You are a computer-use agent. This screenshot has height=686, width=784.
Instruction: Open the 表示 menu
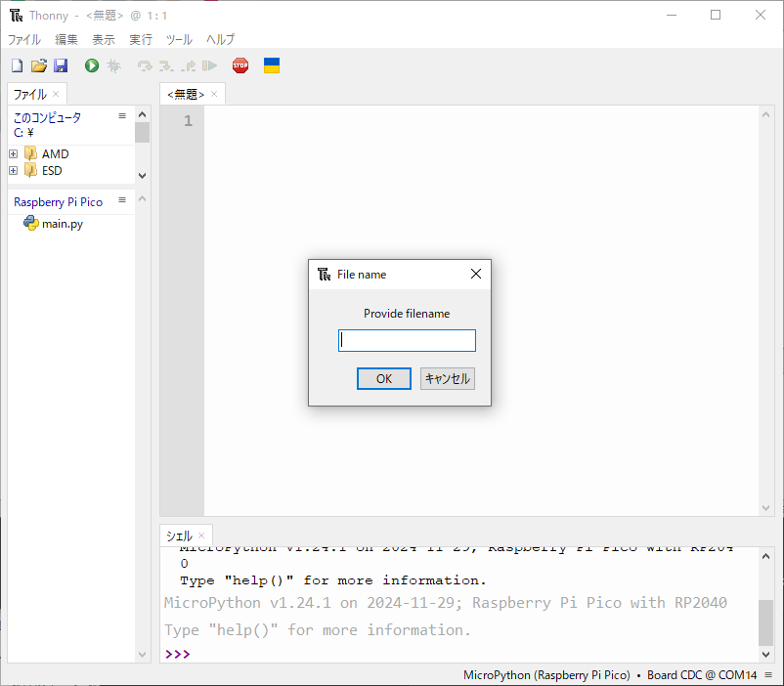pos(104,39)
